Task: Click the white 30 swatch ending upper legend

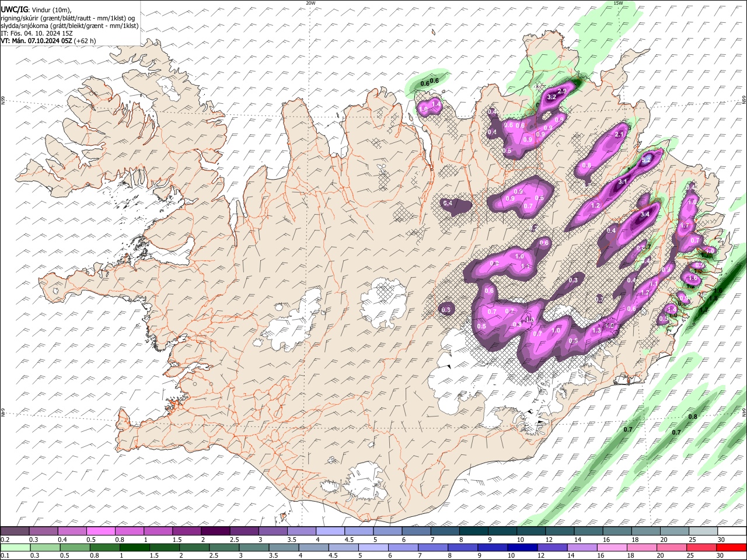Action: coord(732,531)
